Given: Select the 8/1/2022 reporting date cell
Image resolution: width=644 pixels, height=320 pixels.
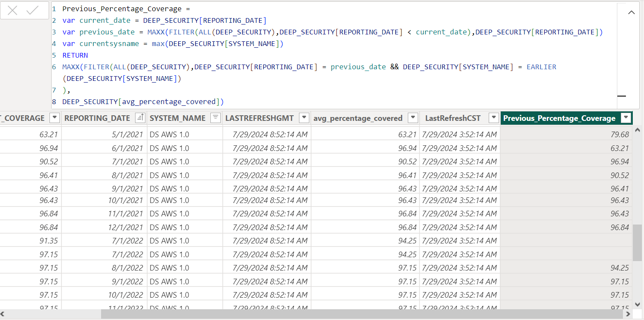Looking at the screenshot, I should click(x=104, y=268).
